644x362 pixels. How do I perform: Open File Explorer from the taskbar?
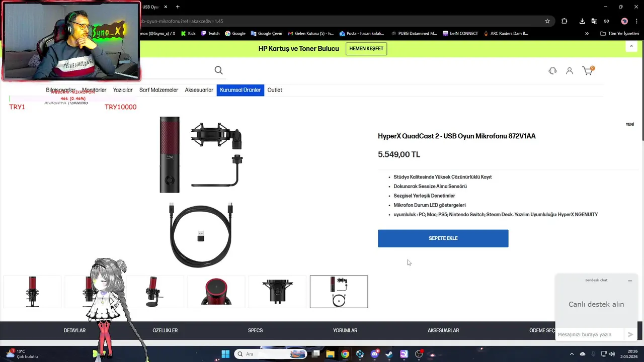[330, 354]
